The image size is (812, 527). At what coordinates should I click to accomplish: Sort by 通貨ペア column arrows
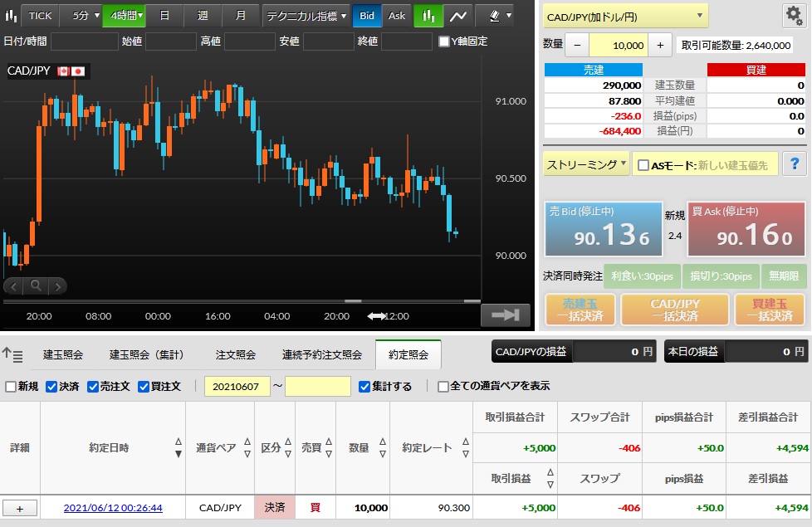(247, 448)
